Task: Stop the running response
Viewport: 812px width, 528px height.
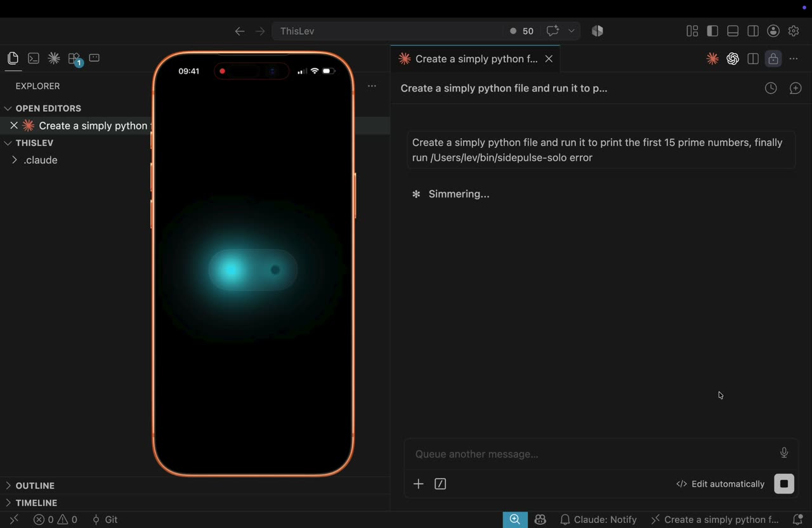Action: pos(784,484)
